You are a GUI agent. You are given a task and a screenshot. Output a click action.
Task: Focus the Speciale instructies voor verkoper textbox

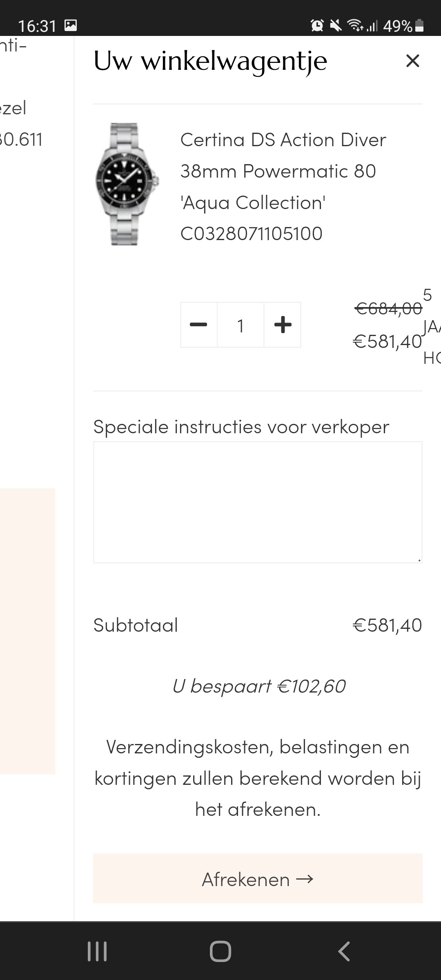click(258, 502)
